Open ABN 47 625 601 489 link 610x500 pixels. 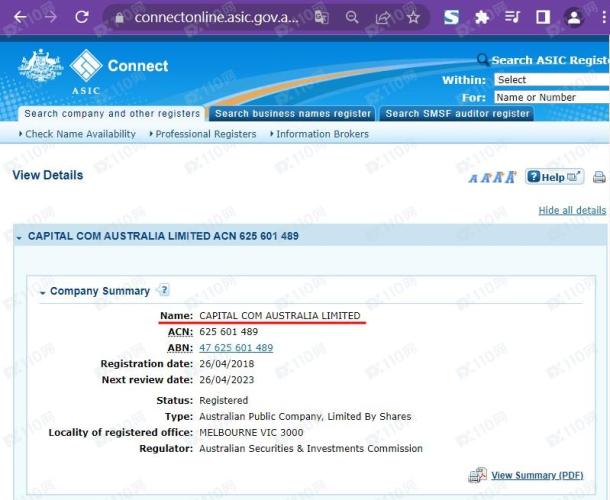[236, 348]
